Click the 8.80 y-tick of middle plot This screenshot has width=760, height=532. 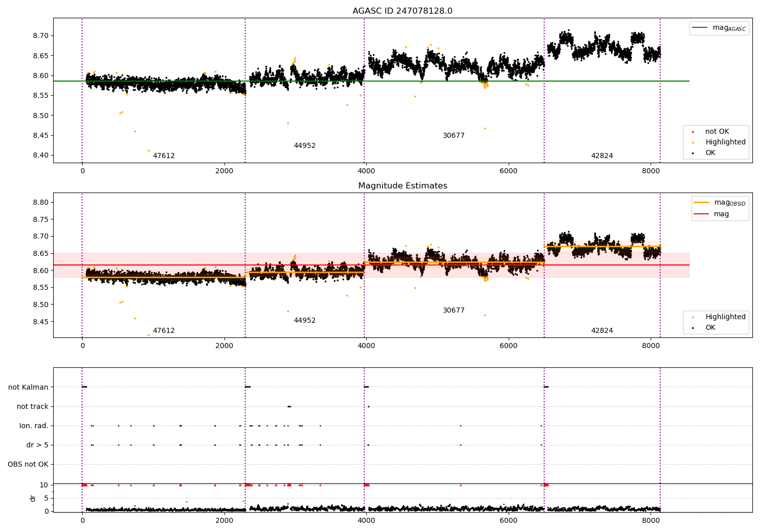41,203
